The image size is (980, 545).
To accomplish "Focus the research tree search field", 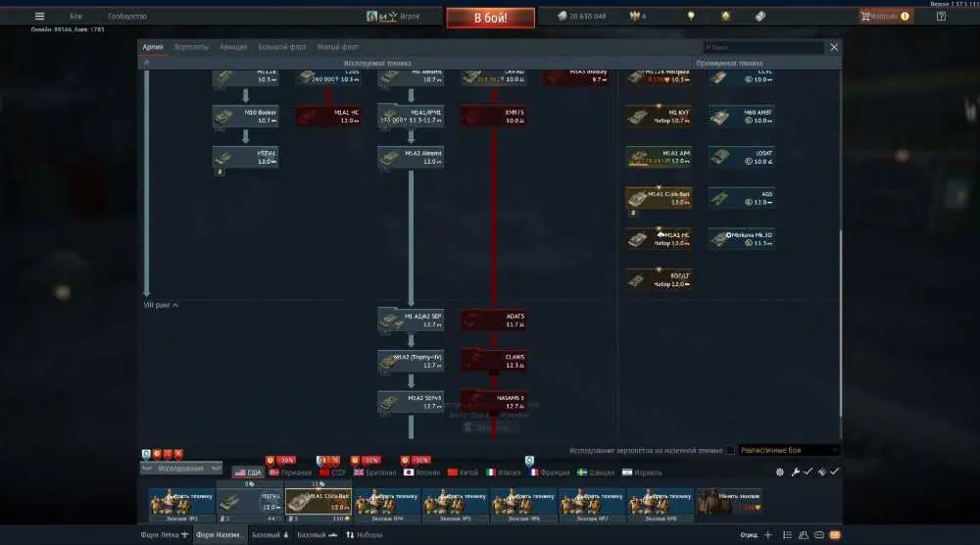I will pyautogui.click(x=763, y=47).
